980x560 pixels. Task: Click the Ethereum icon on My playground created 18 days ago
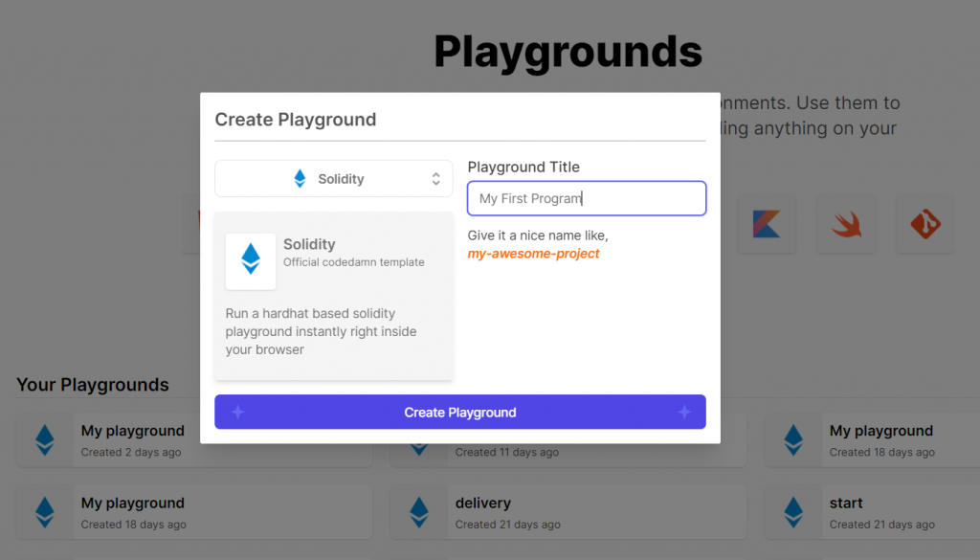[44, 512]
